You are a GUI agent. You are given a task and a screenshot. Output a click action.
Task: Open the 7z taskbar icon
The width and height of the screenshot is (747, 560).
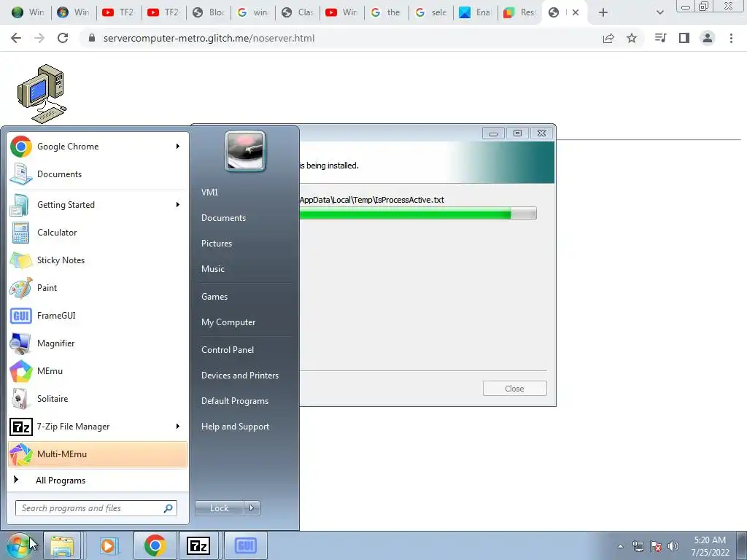198,545
